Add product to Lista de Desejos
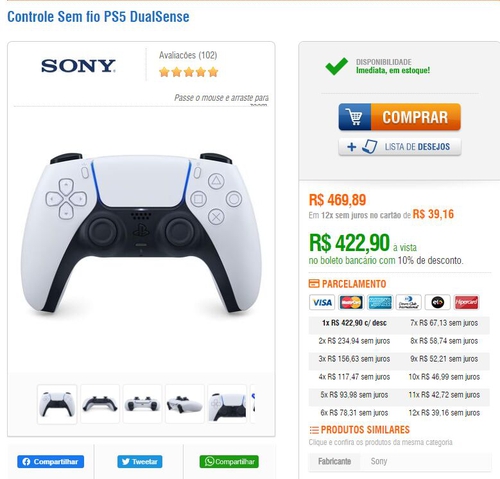This screenshot has width=500, height=479. pyautogui.click(x=400, y=147)
